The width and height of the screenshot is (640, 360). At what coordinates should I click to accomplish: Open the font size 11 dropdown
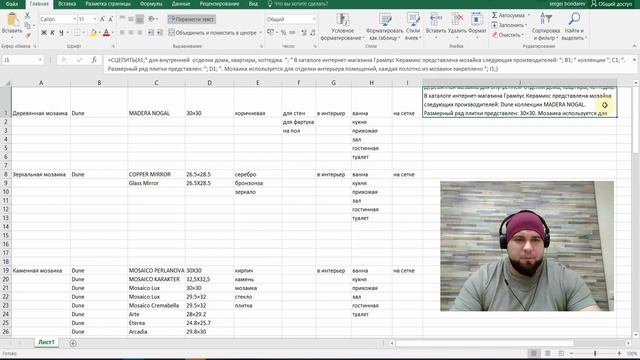coord(95,19)
